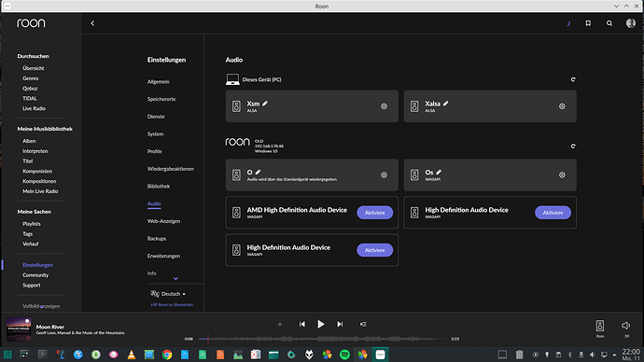Go to Übersicht in sidebar
Viewport: 644px width, 362px height.
[34, 68]
